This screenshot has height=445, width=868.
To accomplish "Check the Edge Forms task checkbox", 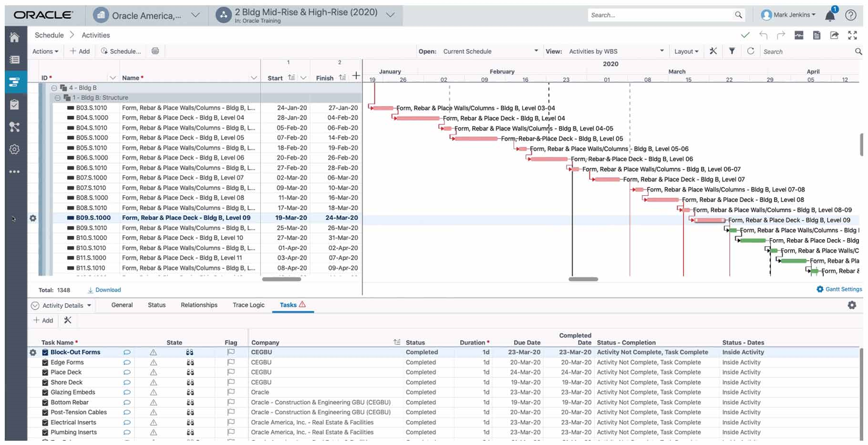I will click(x=44, y=362).
